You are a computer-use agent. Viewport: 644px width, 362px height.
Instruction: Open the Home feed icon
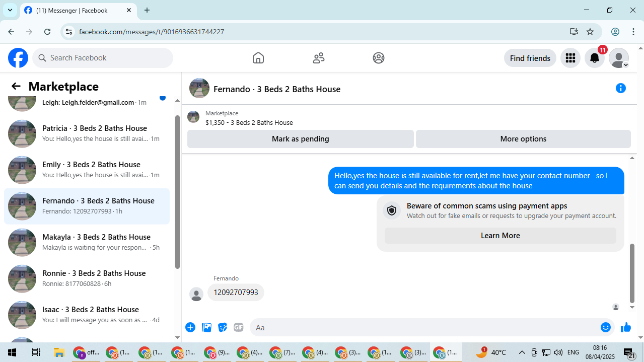click(x=258, y=58)
